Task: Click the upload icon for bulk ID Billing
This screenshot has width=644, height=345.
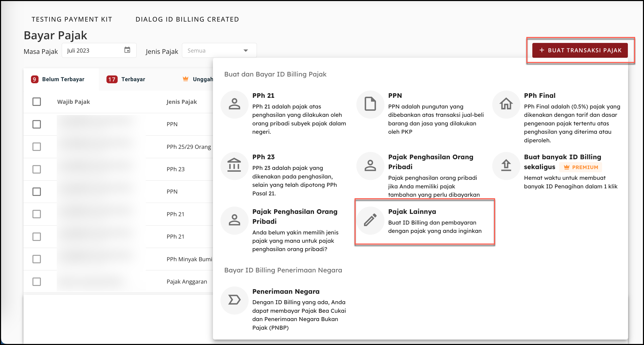Action: pyautogui.click(x=506, y=166)
